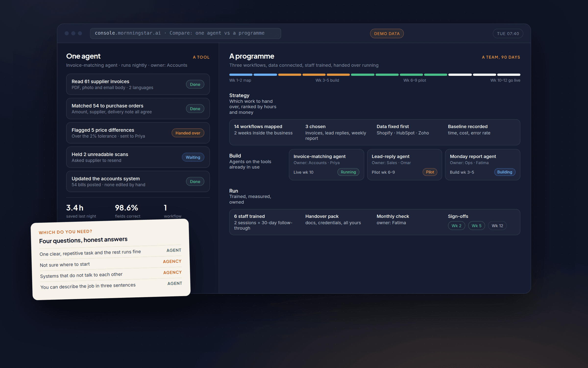Click Handover pack item
Screen dimensions: 588x368
coord(333,219)
